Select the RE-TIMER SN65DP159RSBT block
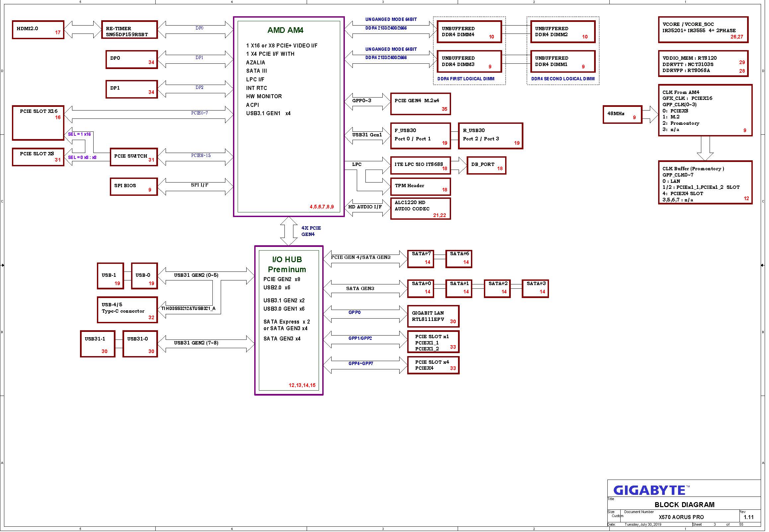This screenshot has height=532, width=769. click(129, 30)
